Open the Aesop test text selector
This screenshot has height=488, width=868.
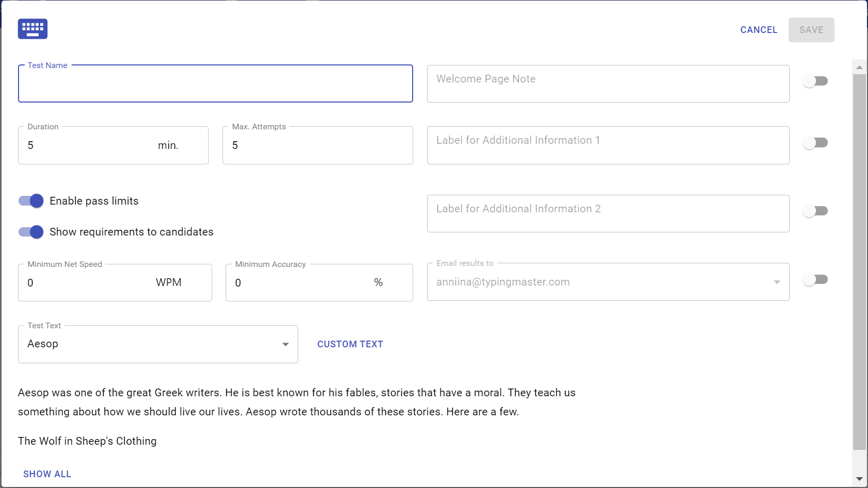[x=158, y=344]
